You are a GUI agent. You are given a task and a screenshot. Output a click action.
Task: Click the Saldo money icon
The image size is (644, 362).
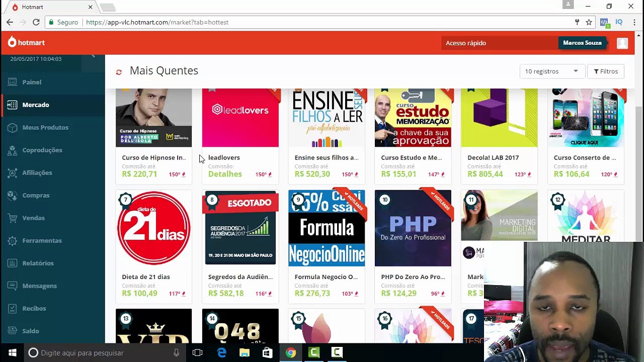pyautogui.click(x=13, y=331)
